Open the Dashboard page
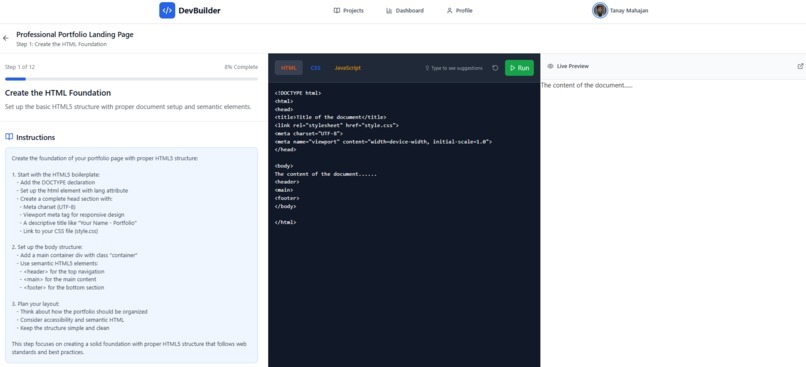The height and width of the screenshot is (367, 806). 405,10
